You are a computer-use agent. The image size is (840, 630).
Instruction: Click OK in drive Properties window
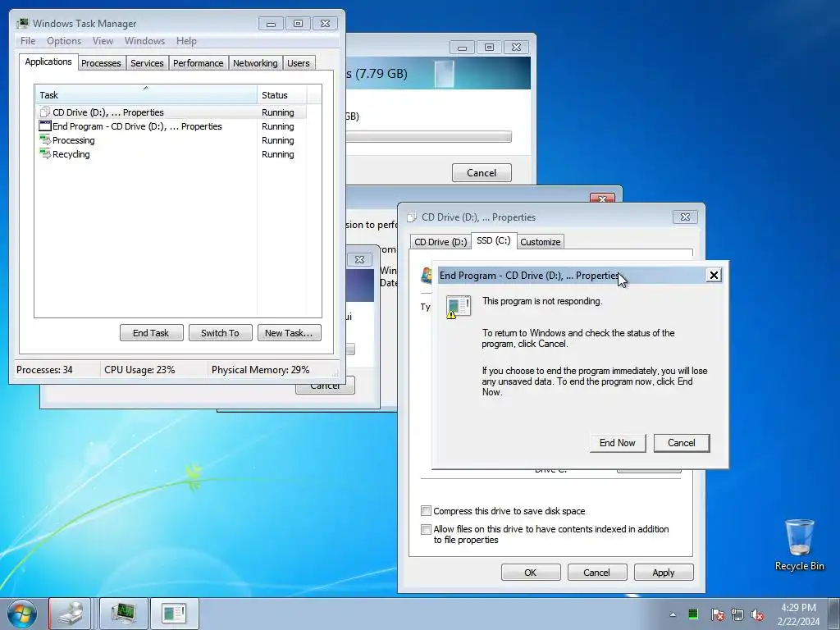531,572
